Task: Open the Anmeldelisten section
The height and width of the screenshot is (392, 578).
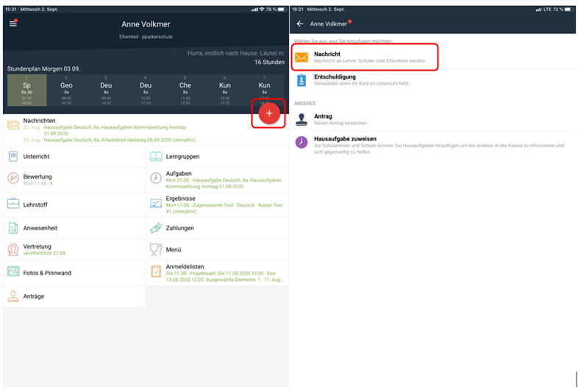Action: (x=217, y=273)
